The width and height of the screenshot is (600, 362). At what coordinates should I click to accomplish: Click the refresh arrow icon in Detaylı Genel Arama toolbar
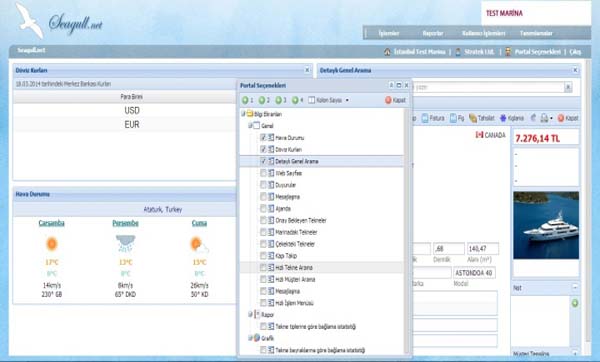click(533, 118)
